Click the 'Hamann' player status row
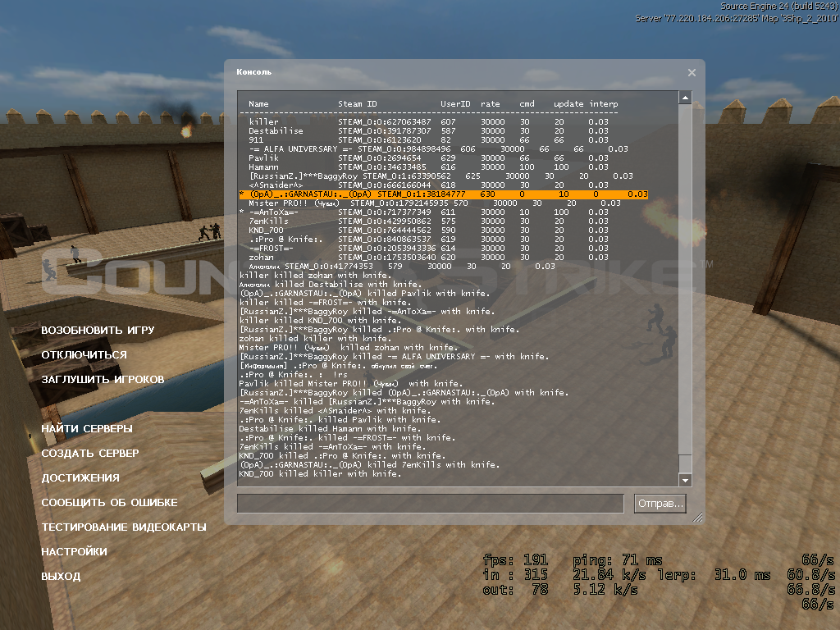840x630 pixels. pyautogui.click(x=428, y=167)
